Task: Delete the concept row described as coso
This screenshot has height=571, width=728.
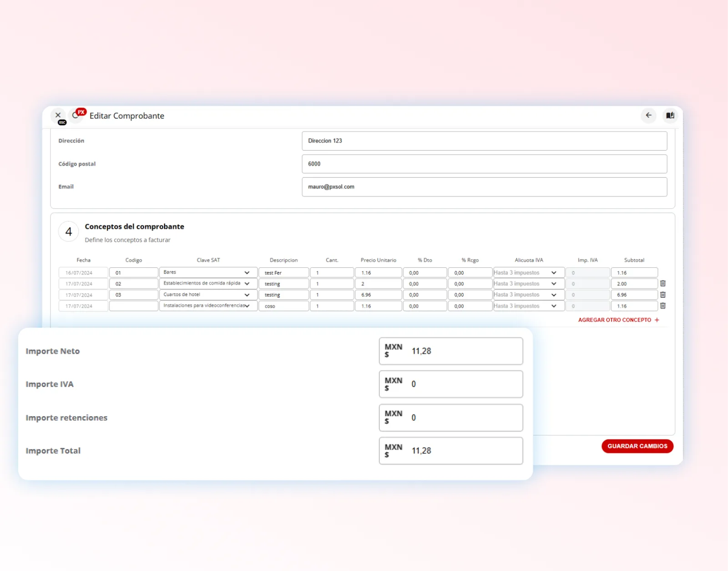Action: tap(663, 306)
